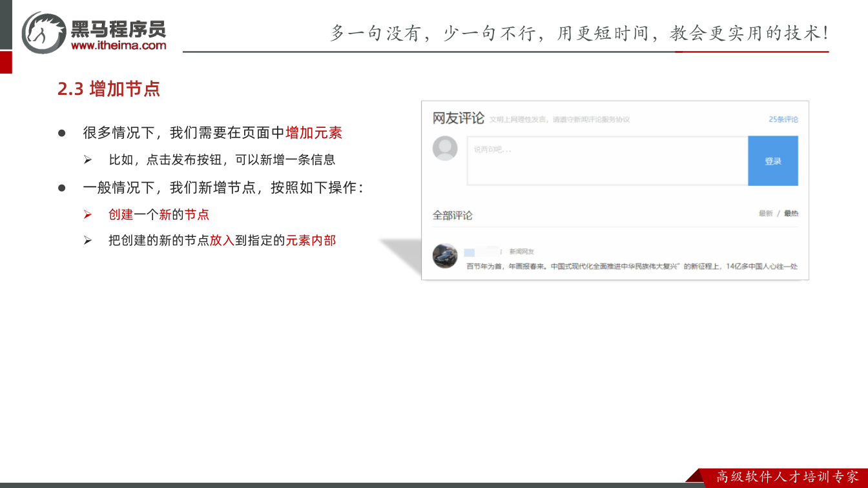This screenshot has height=488, width=868.
Task: Click the 网友评论 heading
Action: point(458,118)
